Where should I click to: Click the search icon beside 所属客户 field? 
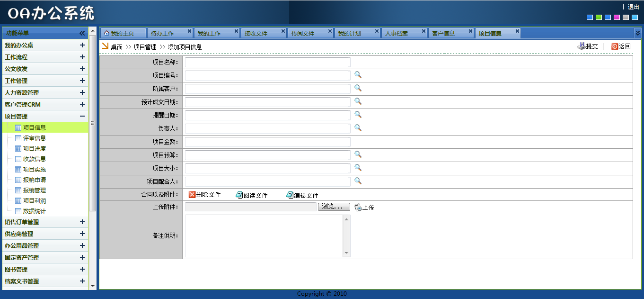click(x=358, y=88)
